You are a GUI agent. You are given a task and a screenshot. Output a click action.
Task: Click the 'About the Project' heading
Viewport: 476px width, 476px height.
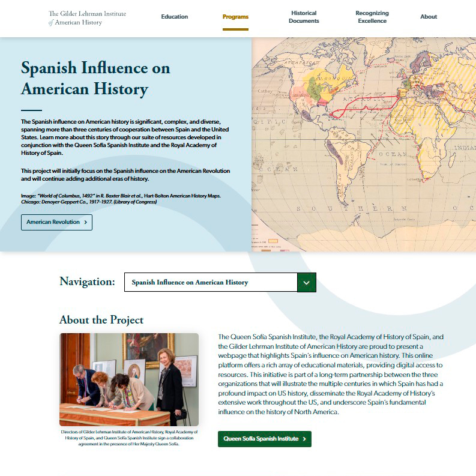click(101, 320)
